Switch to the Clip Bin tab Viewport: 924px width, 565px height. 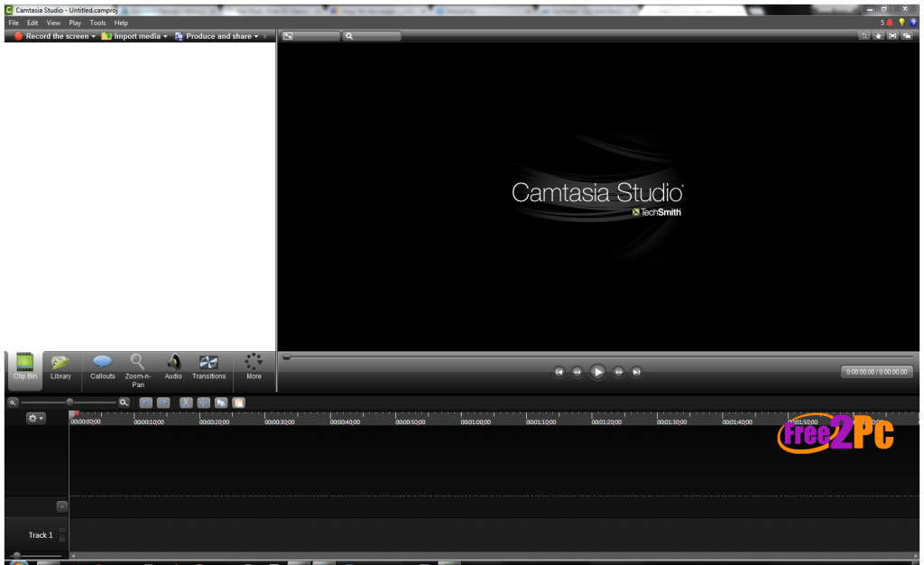click(x=24, y=370)
